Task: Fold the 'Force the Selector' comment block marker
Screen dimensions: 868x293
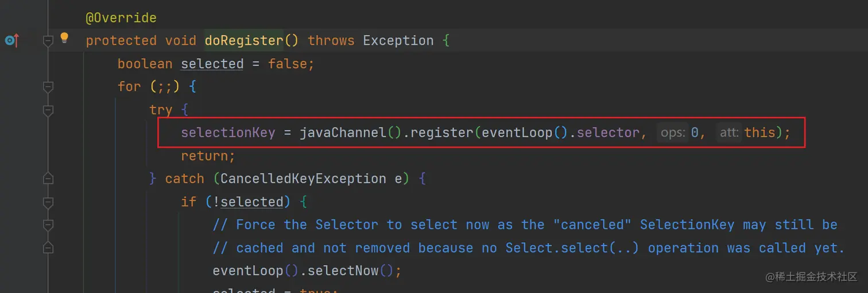Action: 48,225
